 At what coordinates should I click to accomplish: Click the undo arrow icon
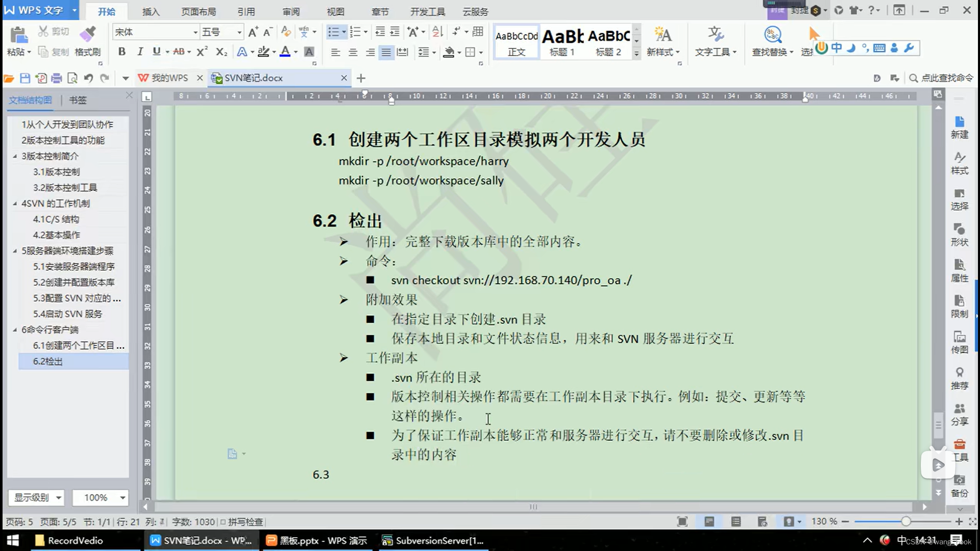pyautogui.click(x=87, y=78)
